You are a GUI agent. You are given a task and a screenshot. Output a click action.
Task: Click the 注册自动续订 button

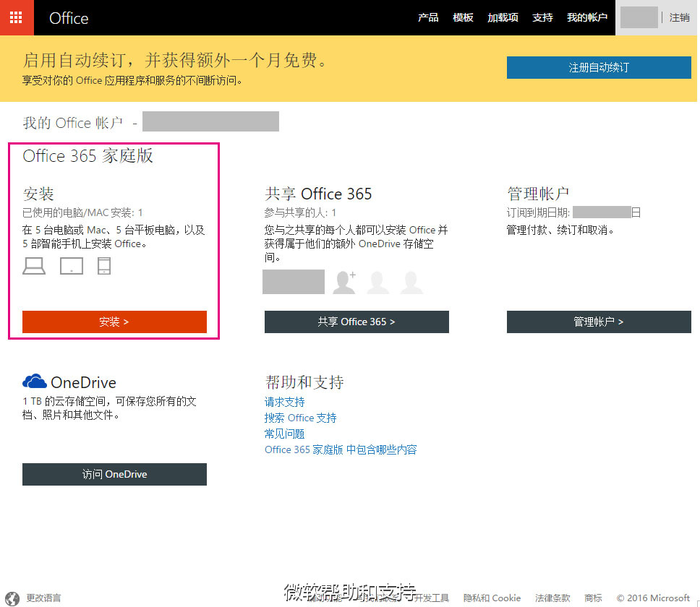click(x=599, y=67)
